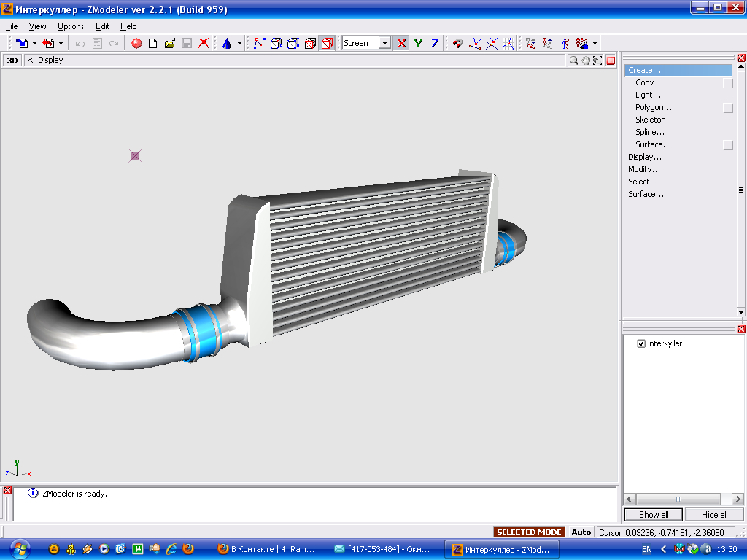Click the red X delete icon in toolbar

pos(204,43)
